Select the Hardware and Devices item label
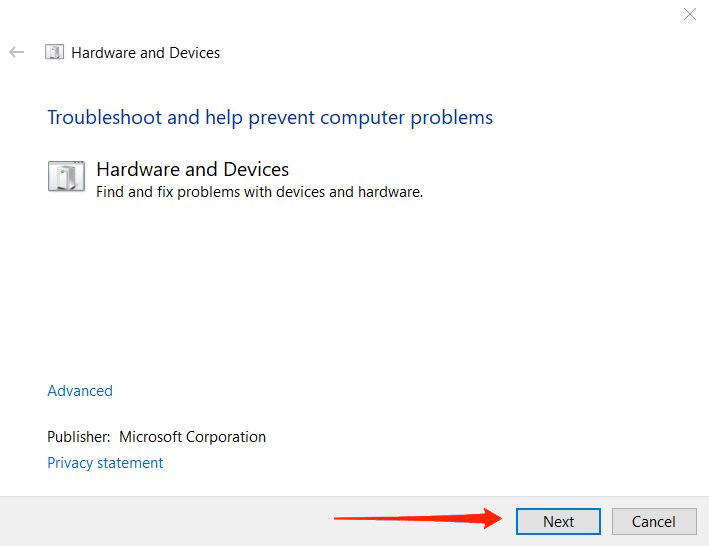This screenshot has width=709, height=546. 193,169
